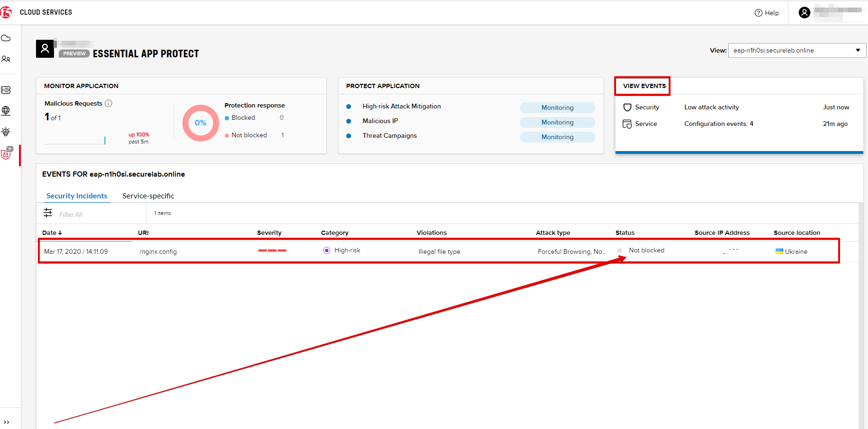Open the server stack icon in sidebar
868x429 pixels.
pos(6,90)
